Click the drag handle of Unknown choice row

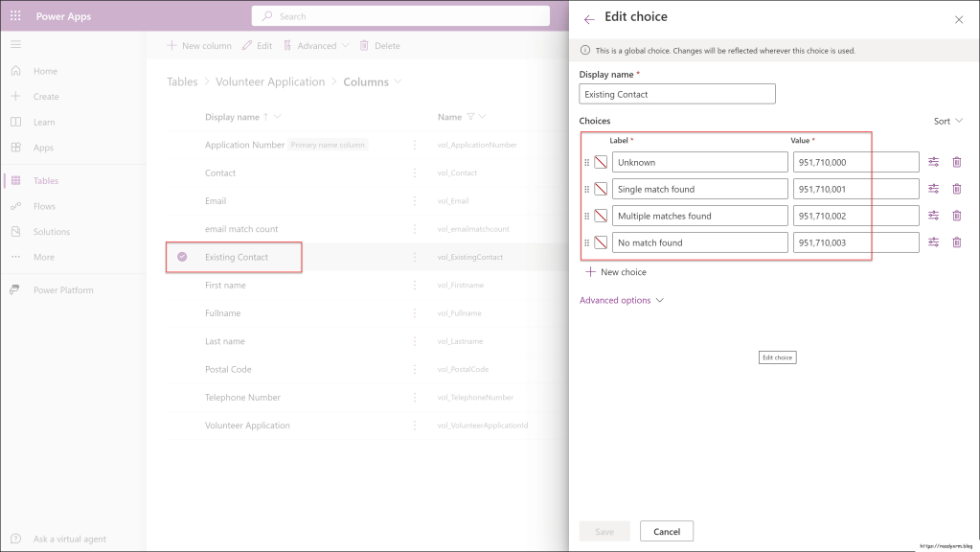[586, 163]
